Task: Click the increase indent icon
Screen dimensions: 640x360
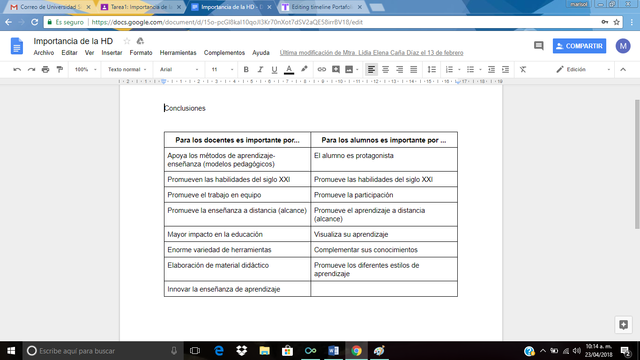Action: [x=505, y=69]
